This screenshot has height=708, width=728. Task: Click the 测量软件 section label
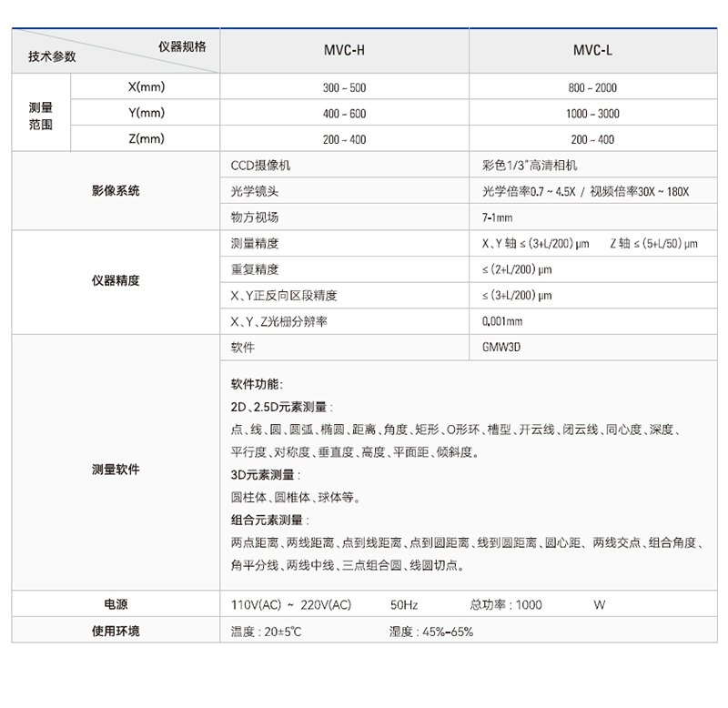coord(116,470)
